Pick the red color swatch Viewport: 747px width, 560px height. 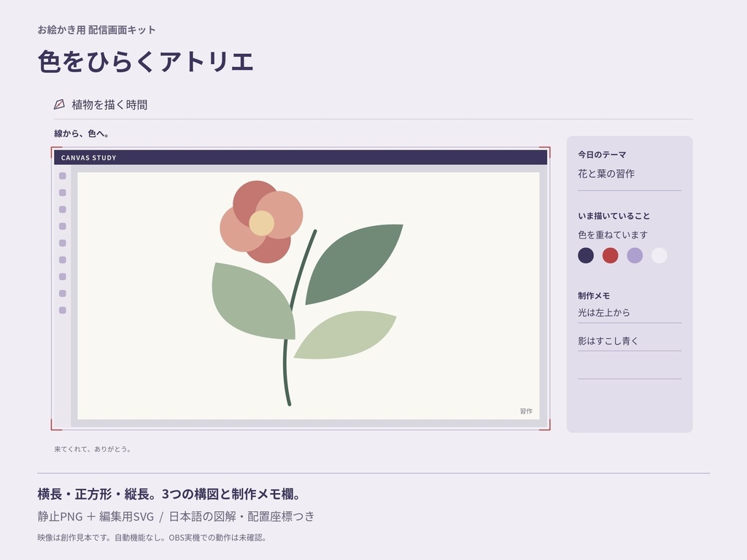[x=611, y=255]
